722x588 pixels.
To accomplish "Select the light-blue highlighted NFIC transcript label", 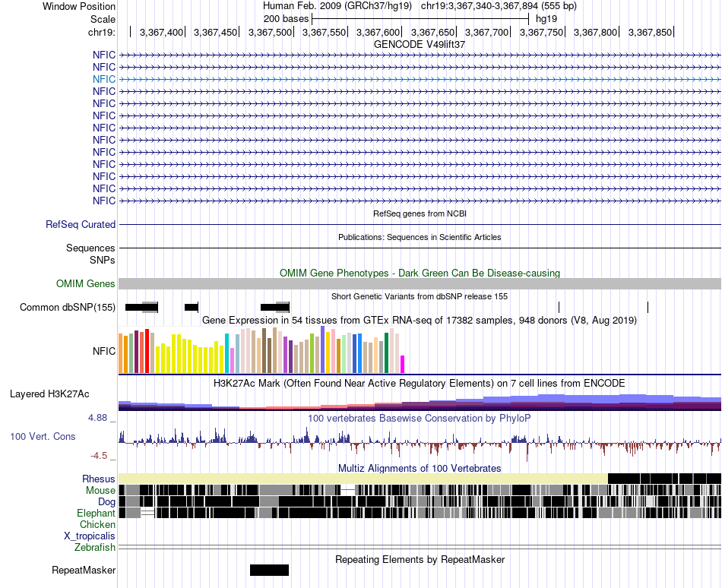I will coord(104,79).
